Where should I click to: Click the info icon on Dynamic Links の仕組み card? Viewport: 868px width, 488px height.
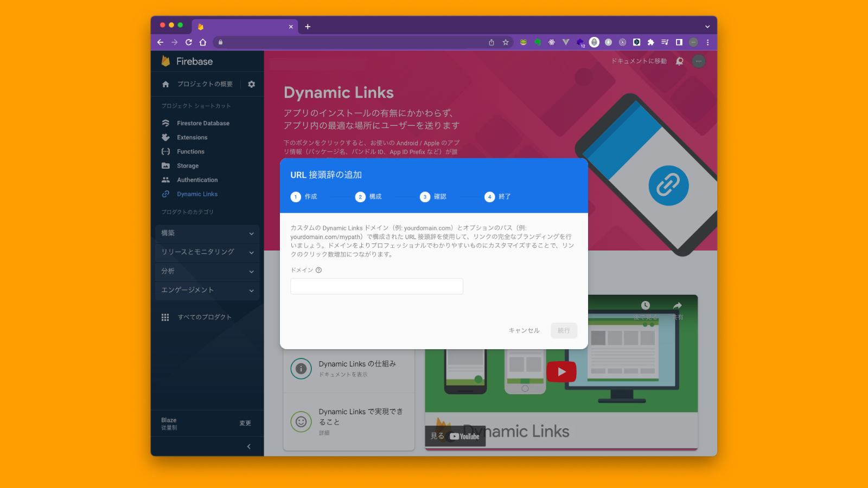[301, 369]
